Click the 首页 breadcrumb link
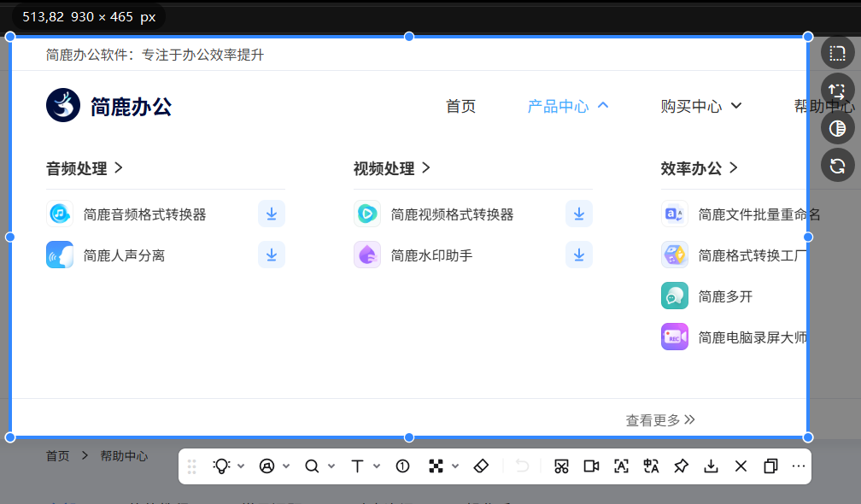The height and width of the screenshot is (504, 861). pyautogui.click(x=58, y=456)
